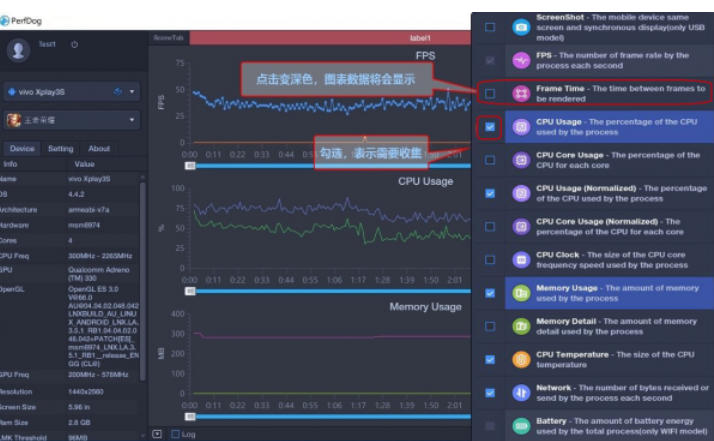714x441 pixels.
Task: Uncheck the CPU Usage checkbox
Action: [490, 127]
